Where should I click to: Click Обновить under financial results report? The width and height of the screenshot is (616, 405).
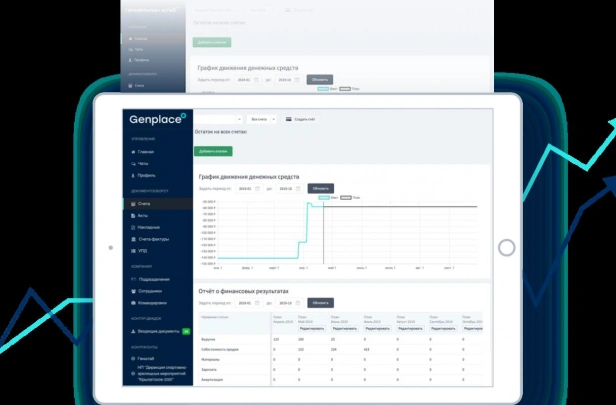pos(321,303)
